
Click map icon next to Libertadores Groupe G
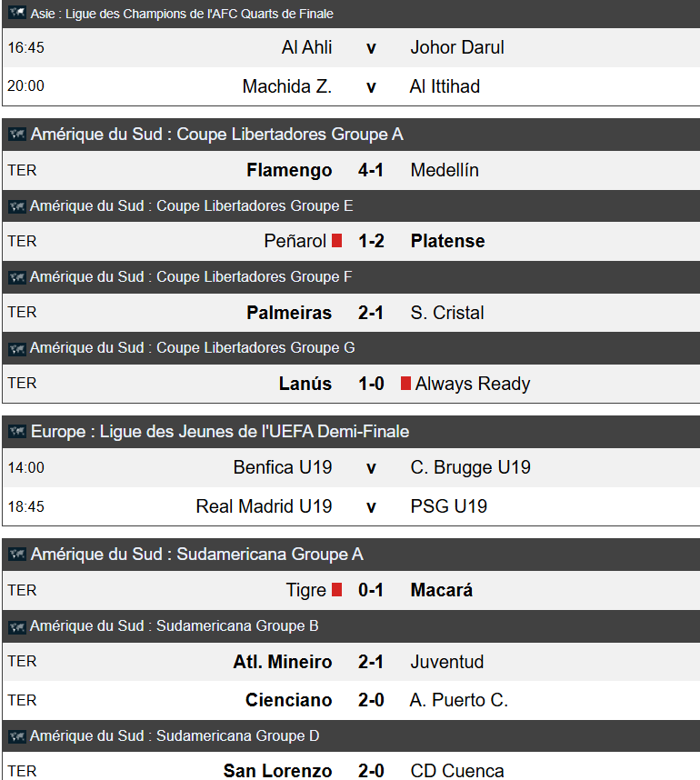[x=16, y=348]
